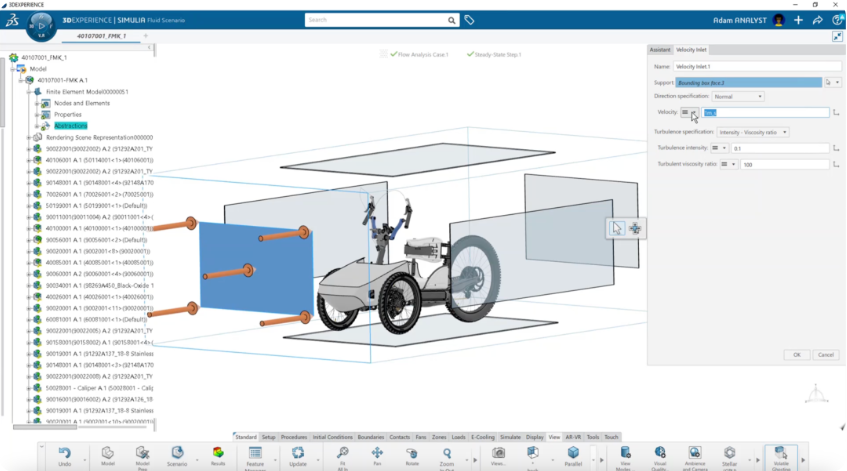Click the Support Bounding box face.3 field
The image size is (847, 471).
coord(749,83)
